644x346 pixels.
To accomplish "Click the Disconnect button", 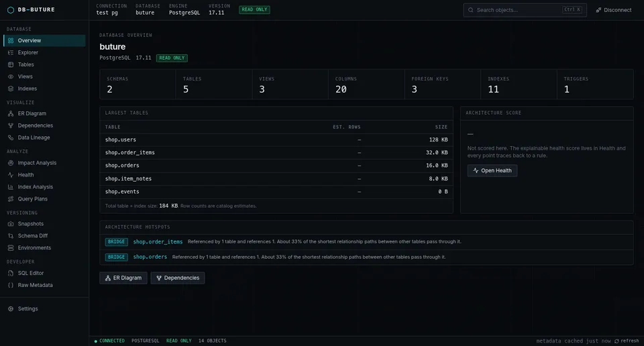I will 614,10.
